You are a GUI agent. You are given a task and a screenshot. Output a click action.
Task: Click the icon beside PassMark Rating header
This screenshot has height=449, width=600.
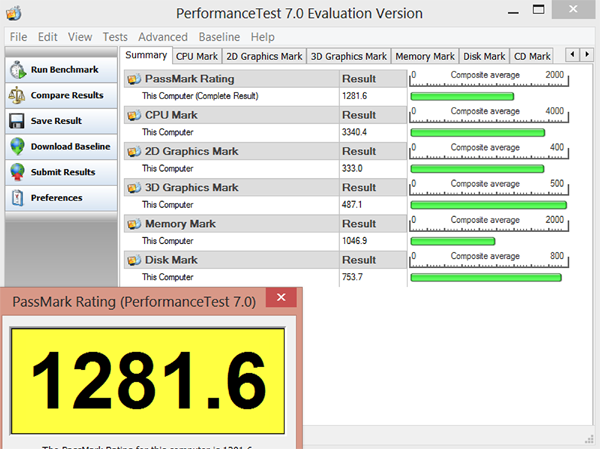[x=134, y=79]
